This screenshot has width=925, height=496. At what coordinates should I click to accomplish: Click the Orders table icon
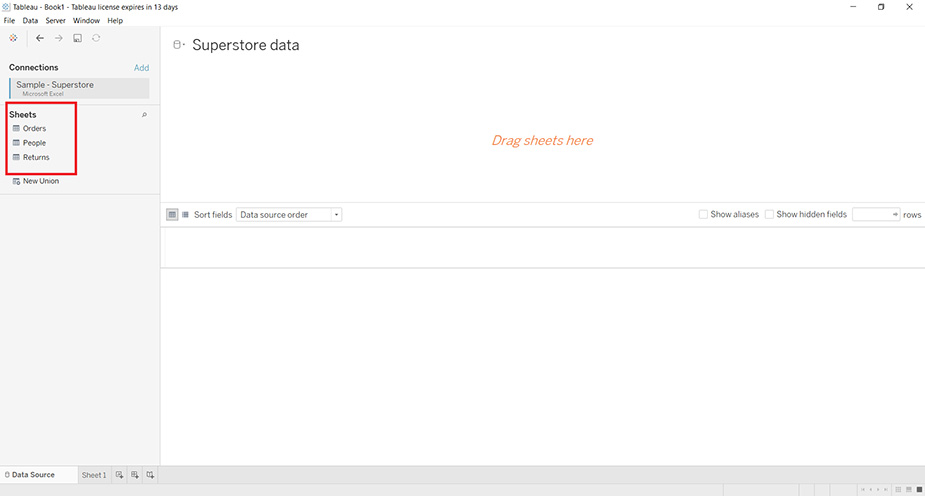point(16,128)
